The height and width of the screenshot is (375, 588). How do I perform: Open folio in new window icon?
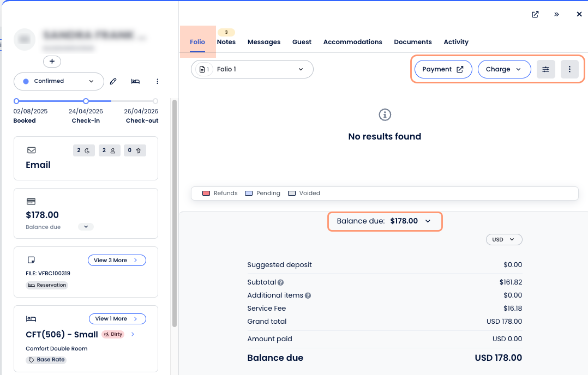coord(535,14)
